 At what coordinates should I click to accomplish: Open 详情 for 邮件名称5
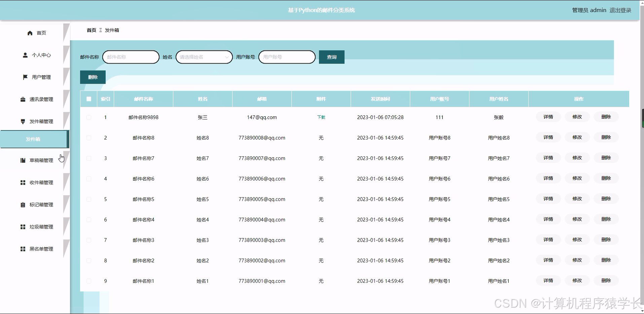548,199
